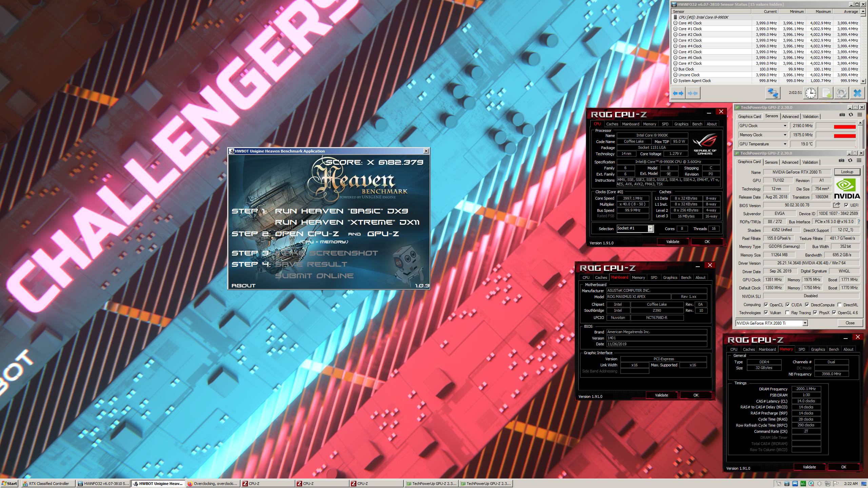Click Run Heaven Xtreme DX11 step

pos(347,222)
